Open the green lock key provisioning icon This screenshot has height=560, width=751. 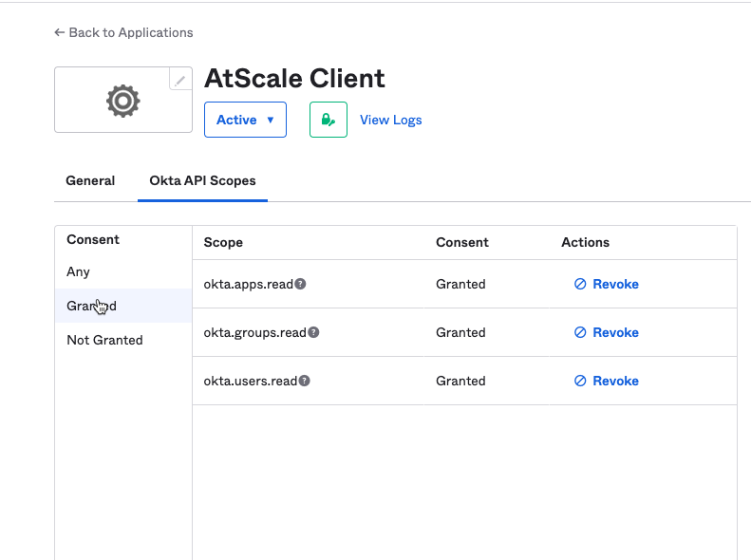click(329, 120)
